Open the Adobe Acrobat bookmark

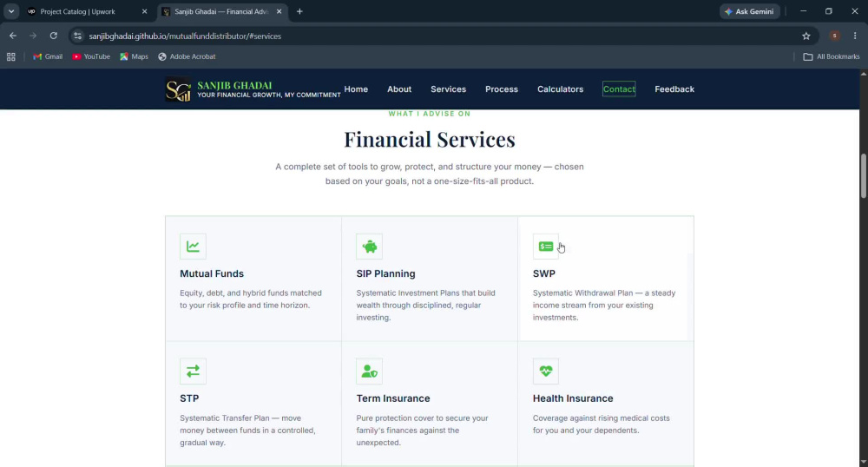click(187, 56)
